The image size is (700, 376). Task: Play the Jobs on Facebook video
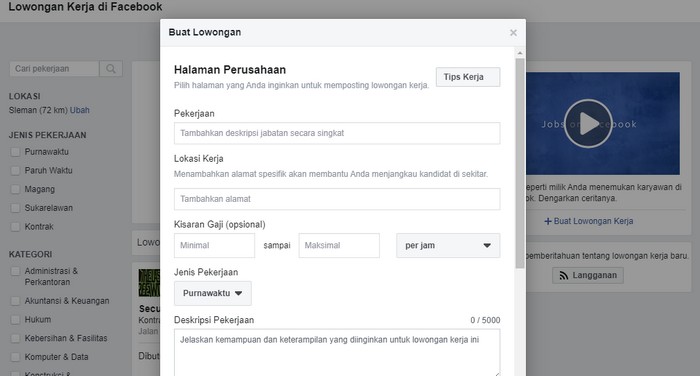click(x=588, y=124)
